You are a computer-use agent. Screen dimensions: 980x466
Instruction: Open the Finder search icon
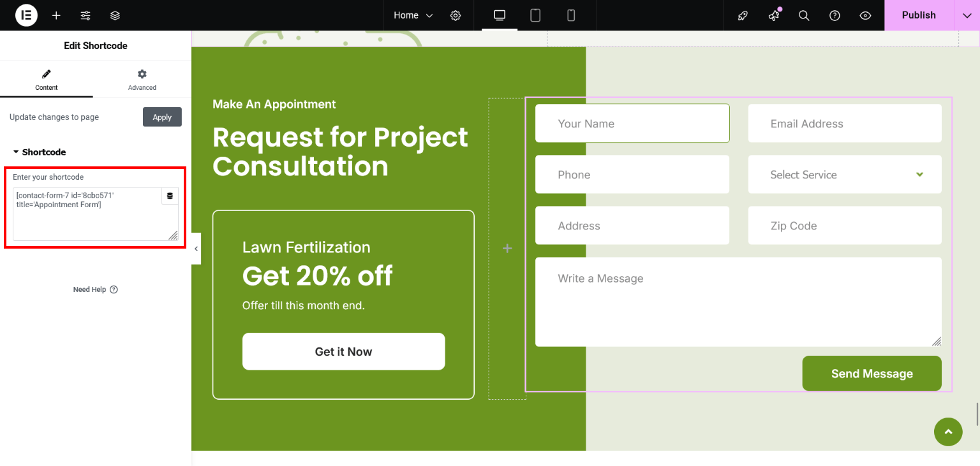tap(804, 15)
